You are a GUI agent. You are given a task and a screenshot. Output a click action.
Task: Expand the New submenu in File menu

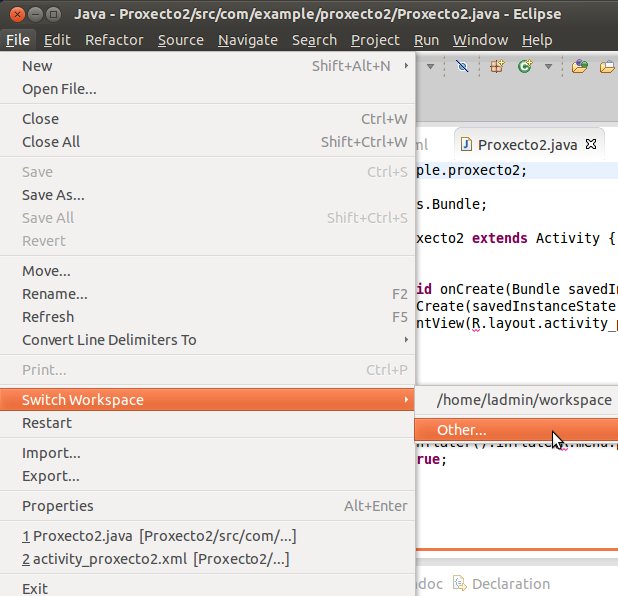(x=207, y=66)
